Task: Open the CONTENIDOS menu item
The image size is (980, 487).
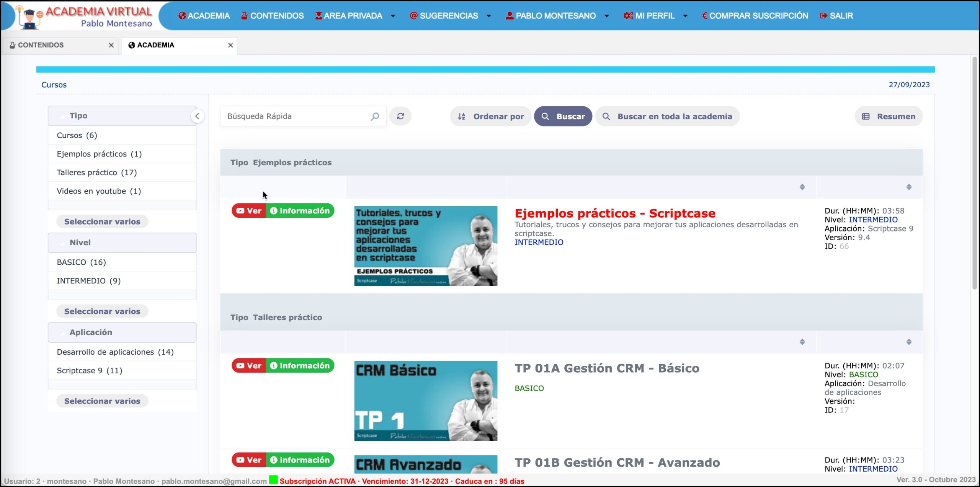Action: pos(272,16)
